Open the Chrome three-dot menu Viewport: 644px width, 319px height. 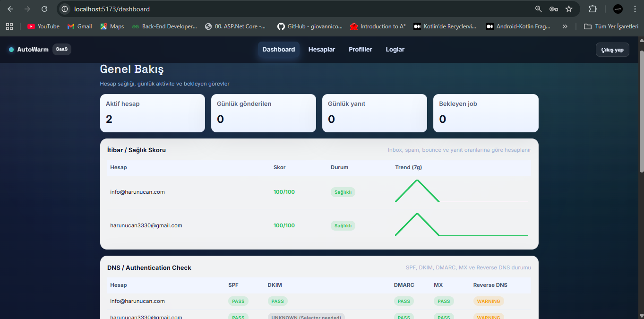tap(635, 9)
